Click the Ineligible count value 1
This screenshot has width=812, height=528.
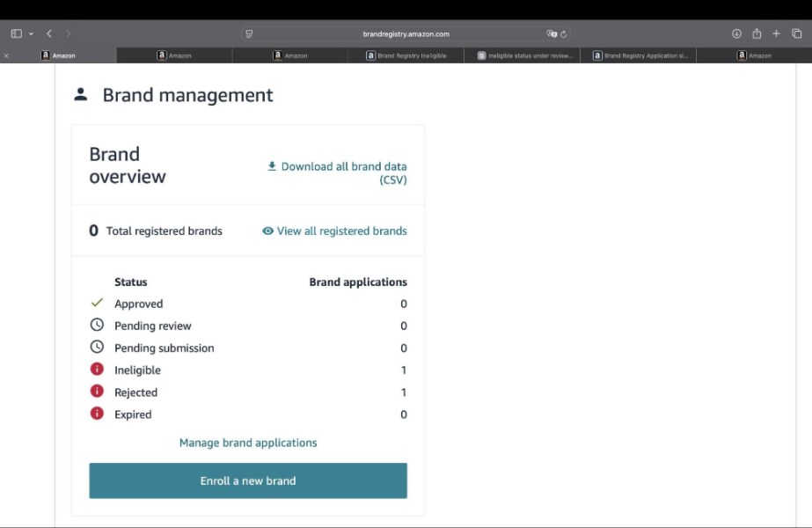click(x=404, y=370)
